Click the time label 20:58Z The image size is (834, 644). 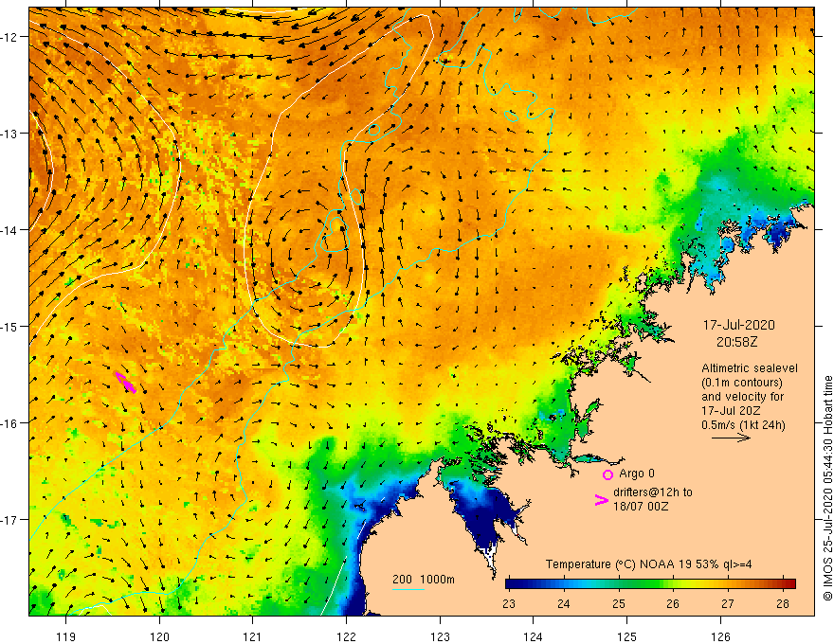736,342
